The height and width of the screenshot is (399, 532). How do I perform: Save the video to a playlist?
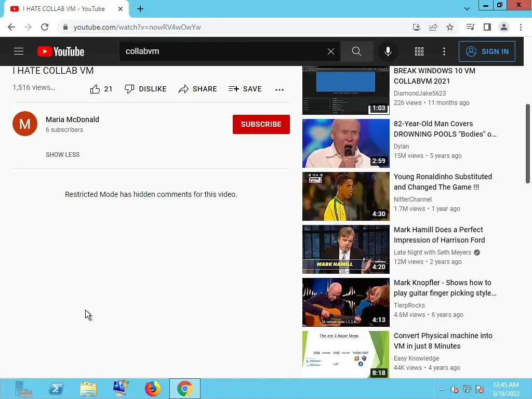(x=245, y=89)
